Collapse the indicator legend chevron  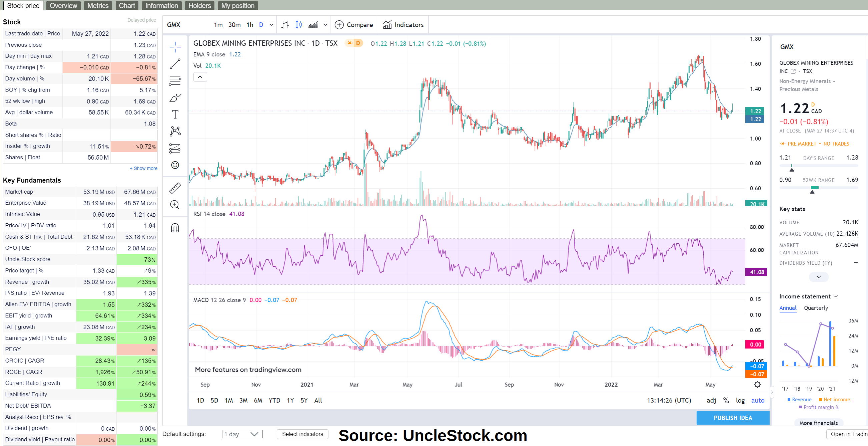pyautogui.click(x=200, y=77)
